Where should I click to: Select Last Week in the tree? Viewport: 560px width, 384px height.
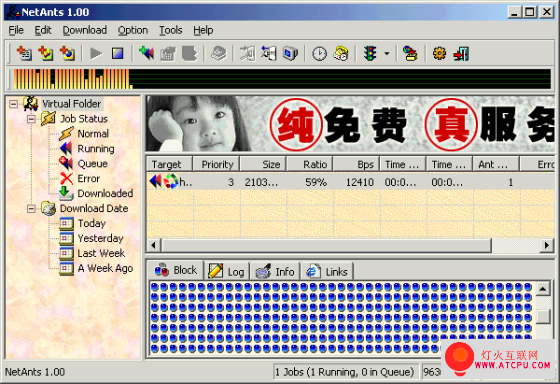tap(101, 253)
